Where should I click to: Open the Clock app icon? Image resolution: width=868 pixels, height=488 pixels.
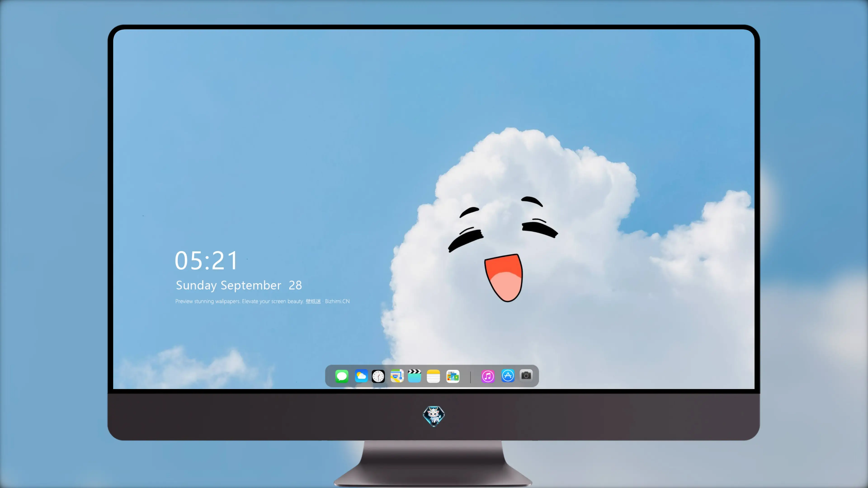coord(378,376)
